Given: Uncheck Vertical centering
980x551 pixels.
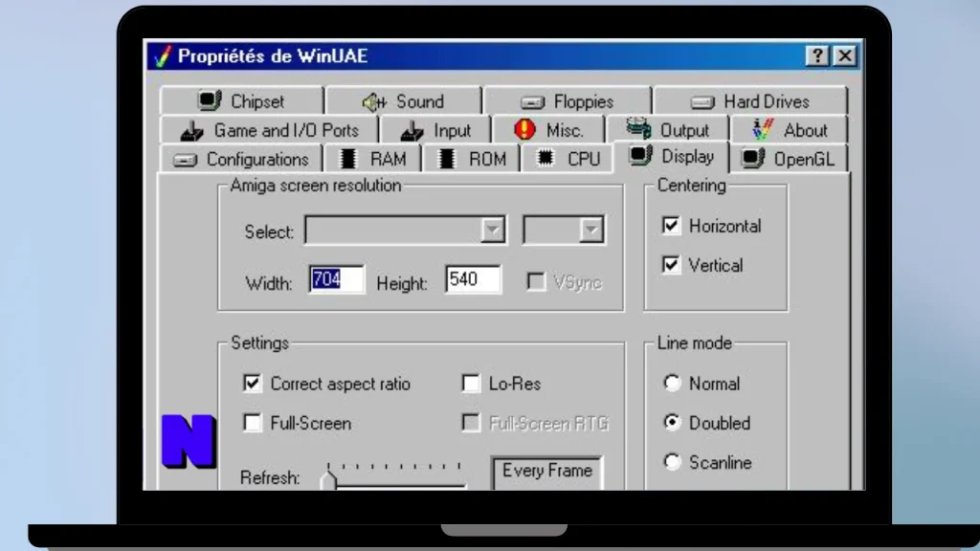Looking at the screenshot, I should pyautogui.click(x=671, y=265).
